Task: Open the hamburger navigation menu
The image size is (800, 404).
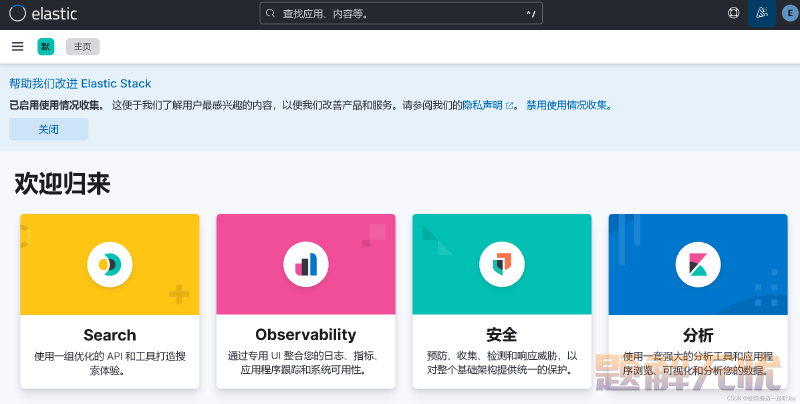Action: point(18,46)
